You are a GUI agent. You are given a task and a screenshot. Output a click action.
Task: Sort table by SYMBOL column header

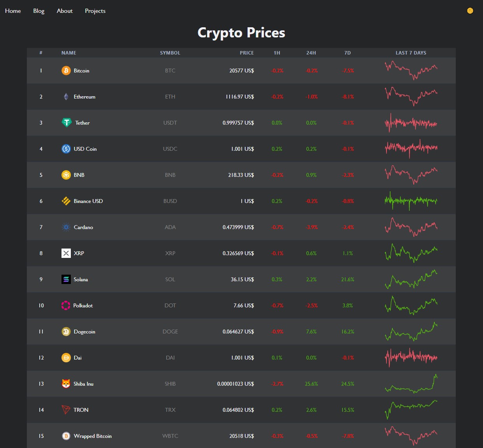pos(170,53)
